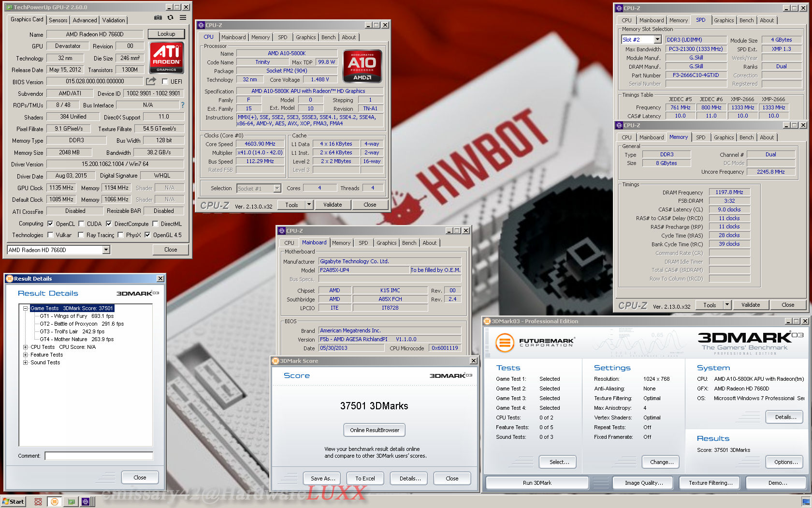Toggle the OpenCL checkbox
The image size is (812, 508).
point(50,224)
